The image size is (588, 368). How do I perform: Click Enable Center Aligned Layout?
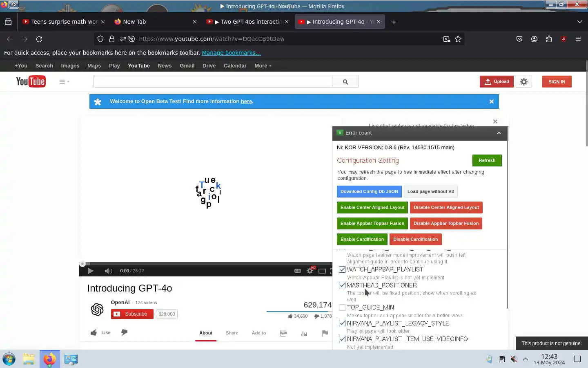point(372,207)
